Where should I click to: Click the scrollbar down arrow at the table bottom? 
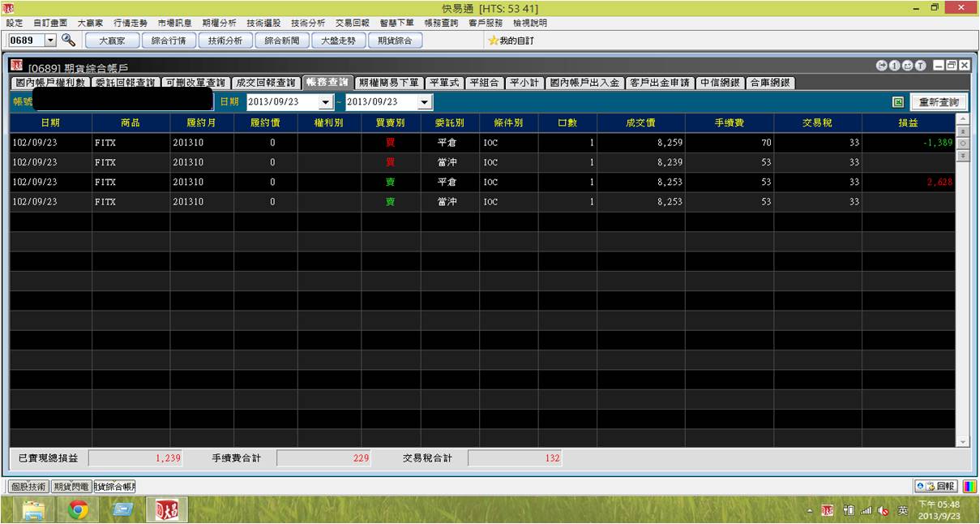click(x=963, y=441)
